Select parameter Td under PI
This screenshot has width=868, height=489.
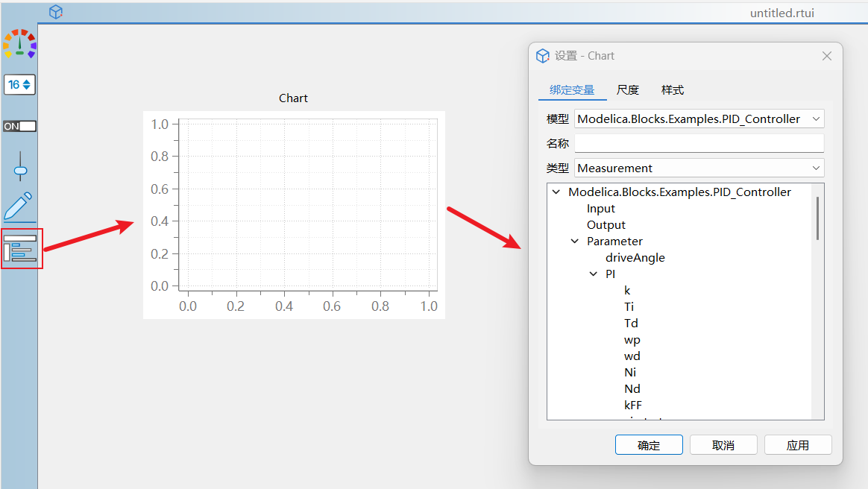click(631, 323)
